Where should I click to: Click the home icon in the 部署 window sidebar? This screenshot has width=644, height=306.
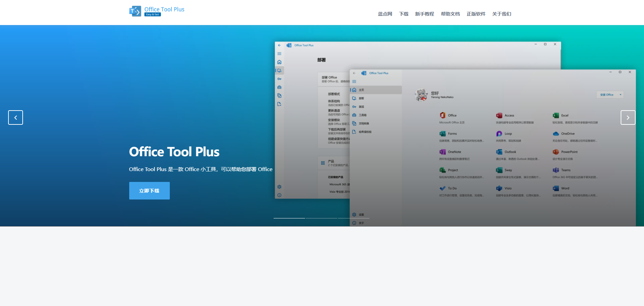pyautogui.click(x=279, y=62)
